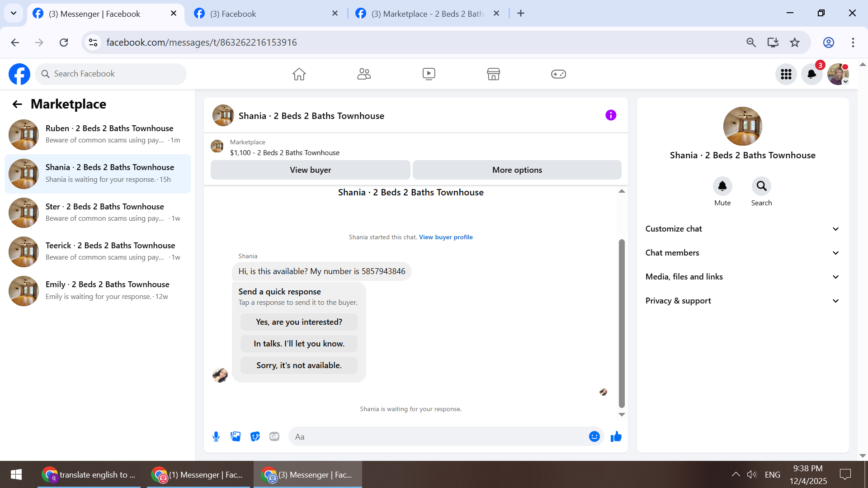Reload the page with the refresh icon
The height and width of the screenshot is (488, 868).
(x=64, y=43)
